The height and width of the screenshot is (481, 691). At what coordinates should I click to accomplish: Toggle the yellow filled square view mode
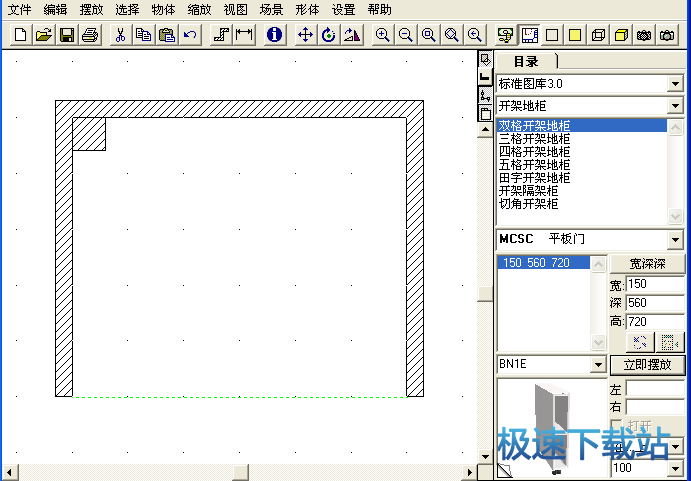point(575,35)
